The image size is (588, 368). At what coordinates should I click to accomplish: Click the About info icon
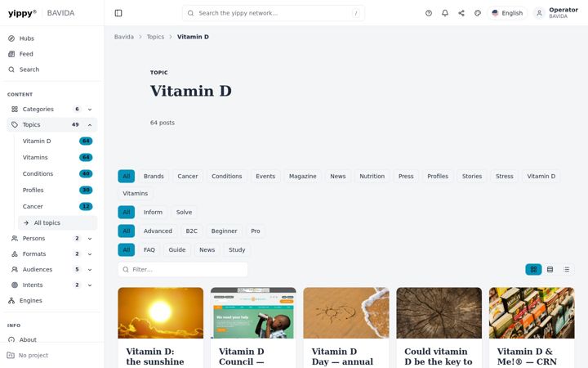coord(11,339)
